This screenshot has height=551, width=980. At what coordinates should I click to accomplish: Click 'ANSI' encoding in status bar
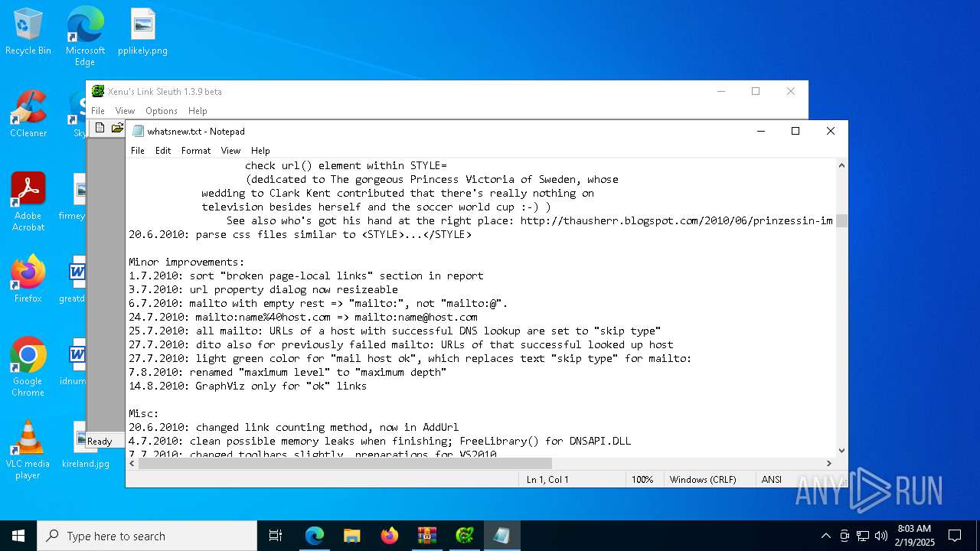[x=772, y=480]
